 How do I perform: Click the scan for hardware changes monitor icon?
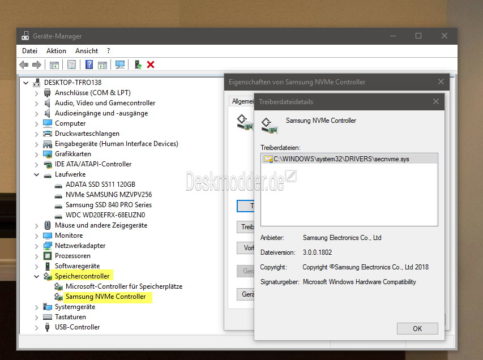[120, 64]
